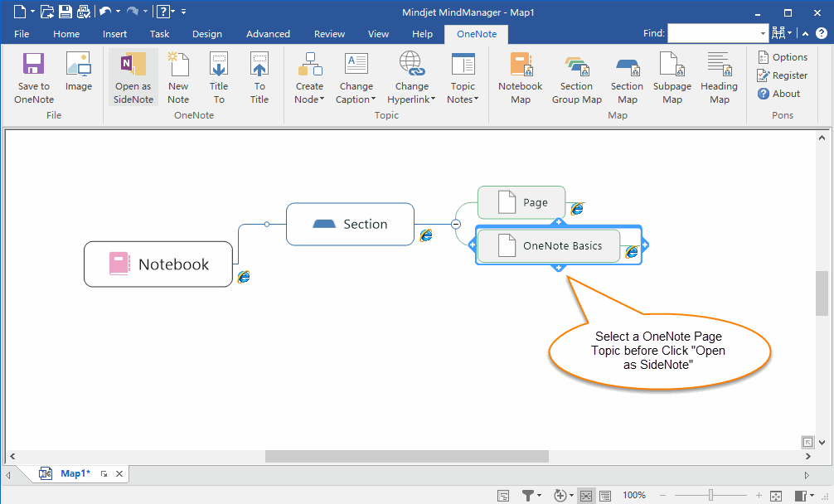
Task: Click the Undo arrow icon
Action: pyautogui.click(x=105, y=11)
